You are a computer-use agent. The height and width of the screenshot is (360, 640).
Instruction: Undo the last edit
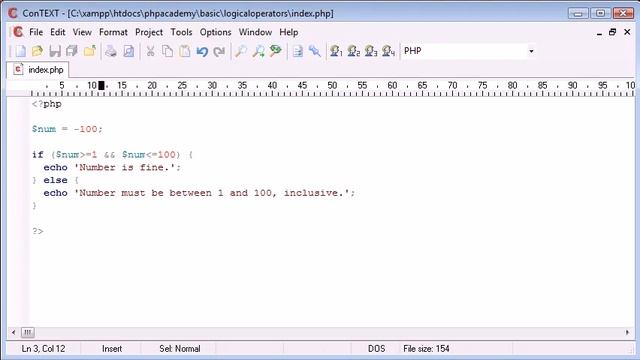pyautogui.click(x=202, y=51)
